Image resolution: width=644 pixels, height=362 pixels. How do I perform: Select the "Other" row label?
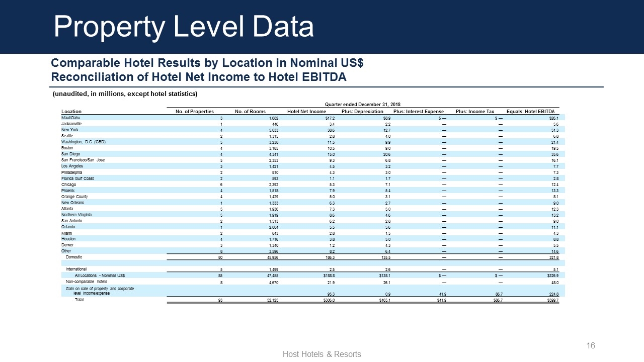click(66, 251)
